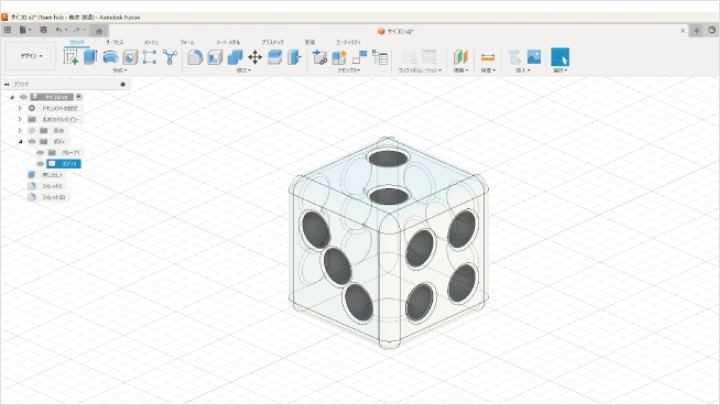This screenshot has width=720, height=405.
Task: Switch to the ソリッド tab
Action: 77,42
